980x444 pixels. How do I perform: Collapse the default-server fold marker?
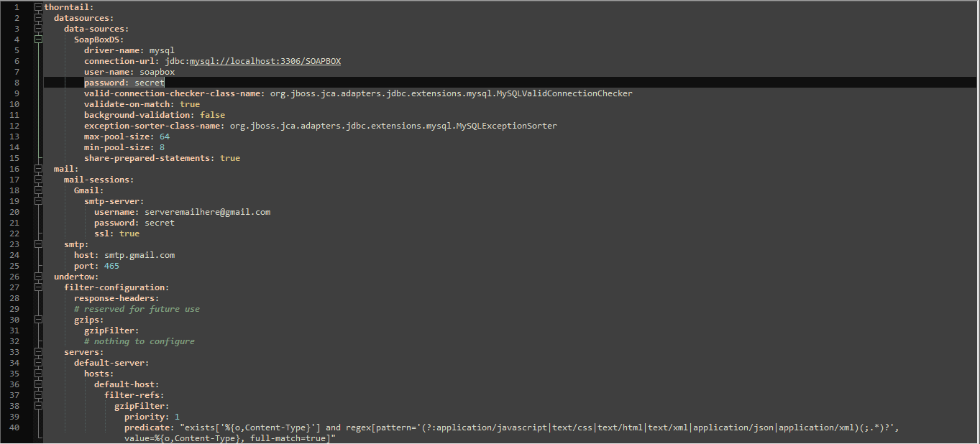pos(38,363)
